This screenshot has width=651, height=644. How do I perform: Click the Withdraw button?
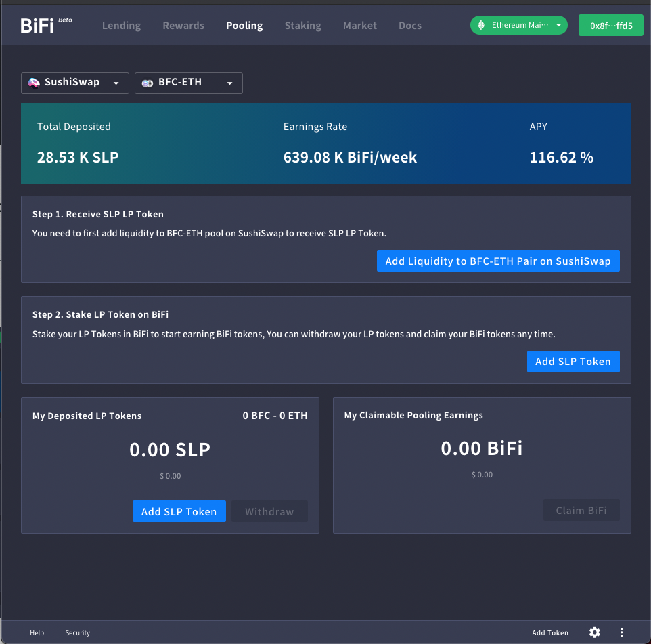(269, 511)
